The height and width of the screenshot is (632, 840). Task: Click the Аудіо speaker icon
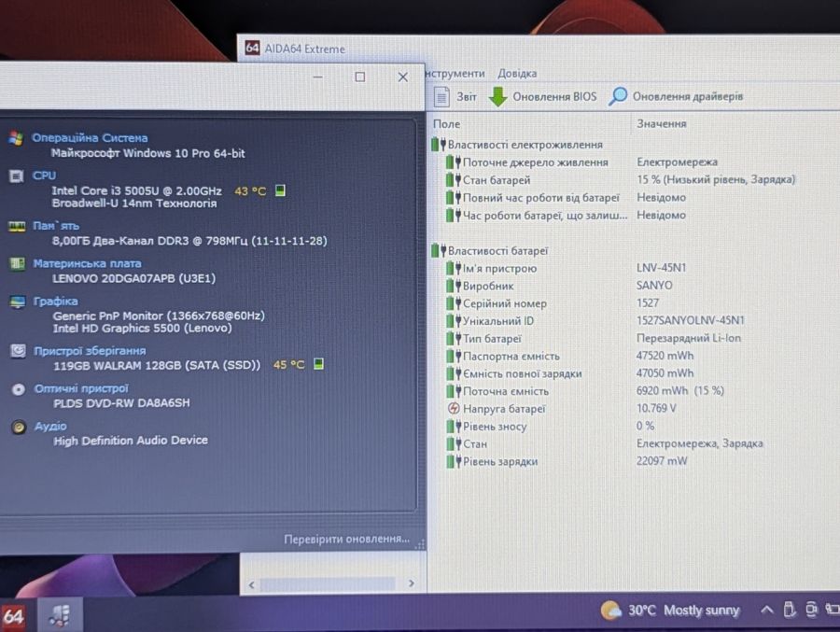[x=19, y=428]
